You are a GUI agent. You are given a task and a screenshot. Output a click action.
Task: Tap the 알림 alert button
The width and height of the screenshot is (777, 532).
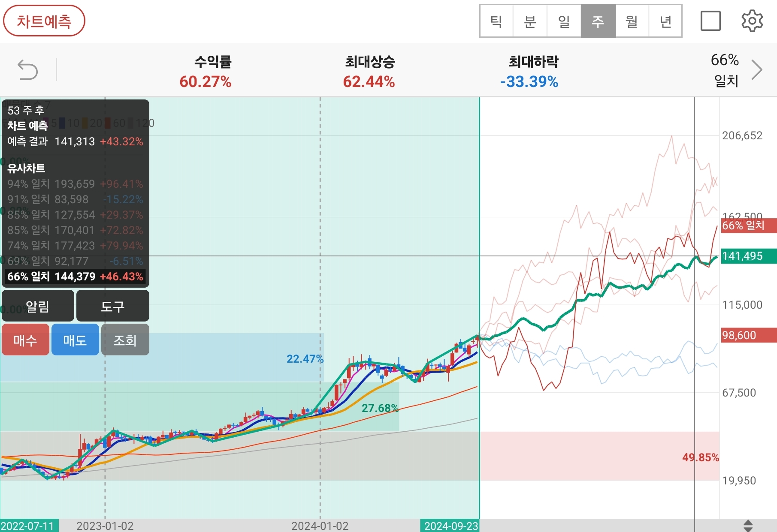click(38, 306)
